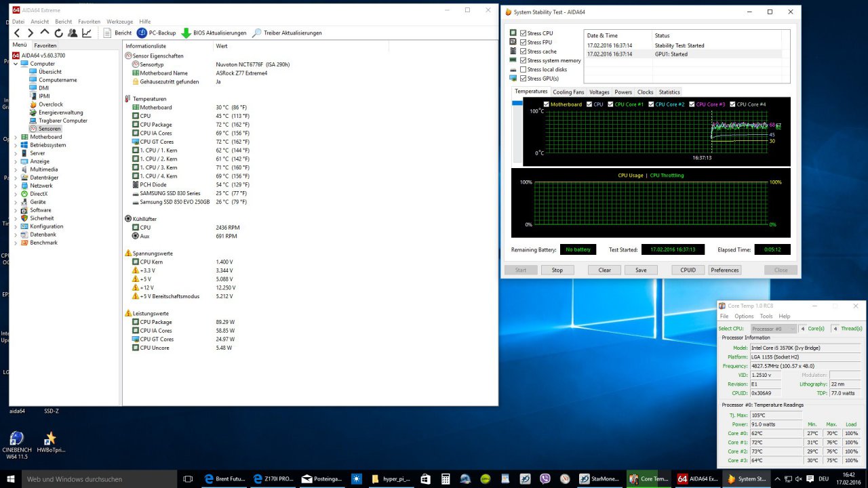The image size is (868, 488).
Task: Click the Informationsliste column header
Action: [x=167, y=46]
